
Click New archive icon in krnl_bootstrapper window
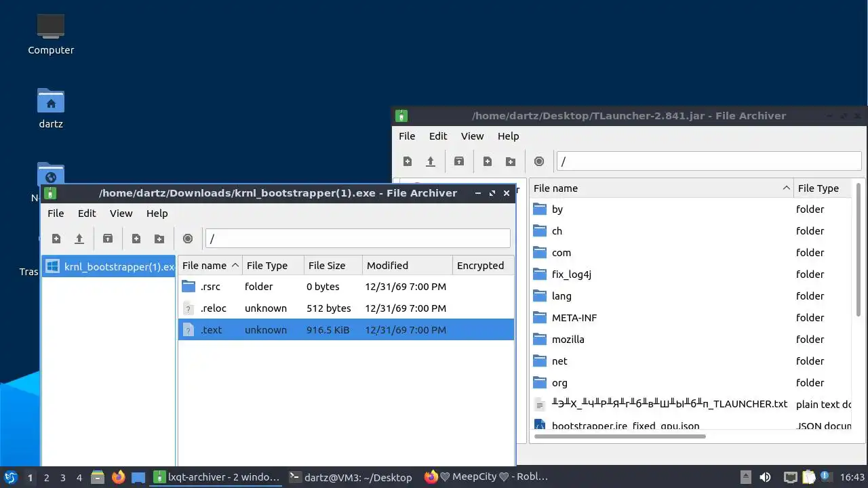coord(56,239)
